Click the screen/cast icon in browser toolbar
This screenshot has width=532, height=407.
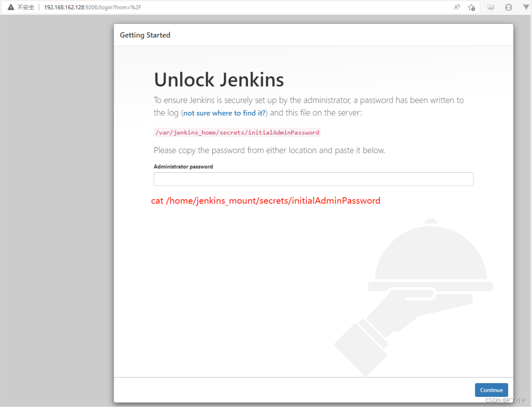coord(491,7)
